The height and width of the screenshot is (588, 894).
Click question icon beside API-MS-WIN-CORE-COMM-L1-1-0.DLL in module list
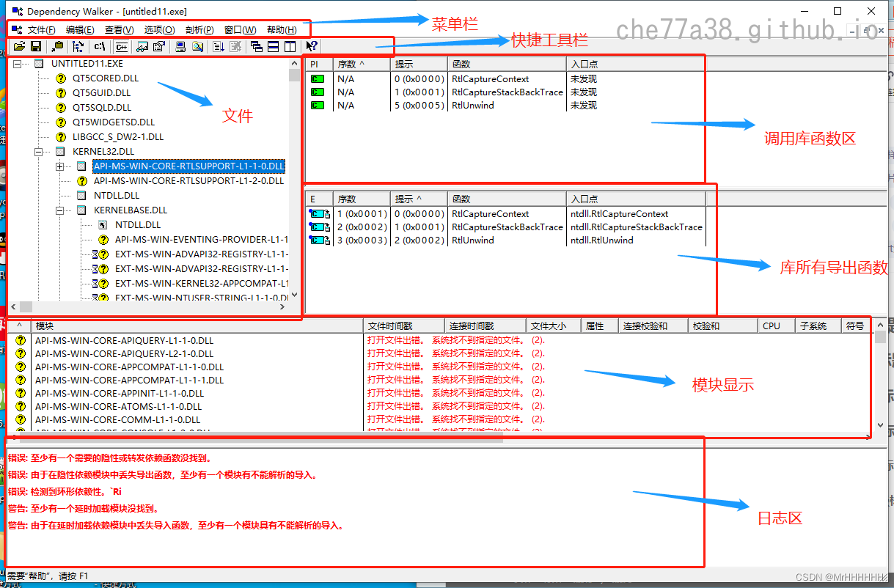[21, 420]
